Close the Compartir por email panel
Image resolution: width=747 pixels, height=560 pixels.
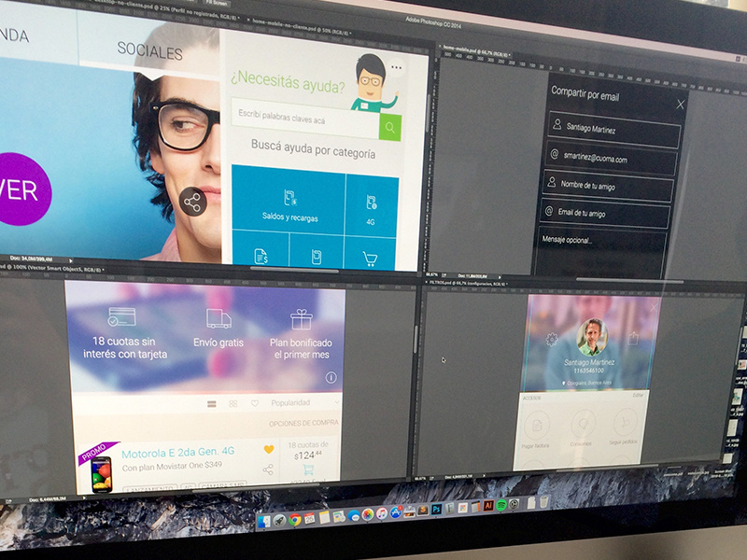(x=681, y=105)
